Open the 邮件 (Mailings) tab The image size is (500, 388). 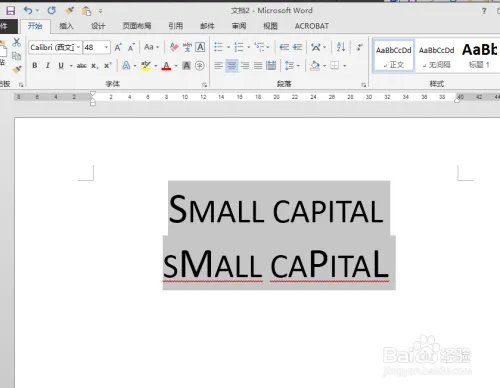pos(207,26)
